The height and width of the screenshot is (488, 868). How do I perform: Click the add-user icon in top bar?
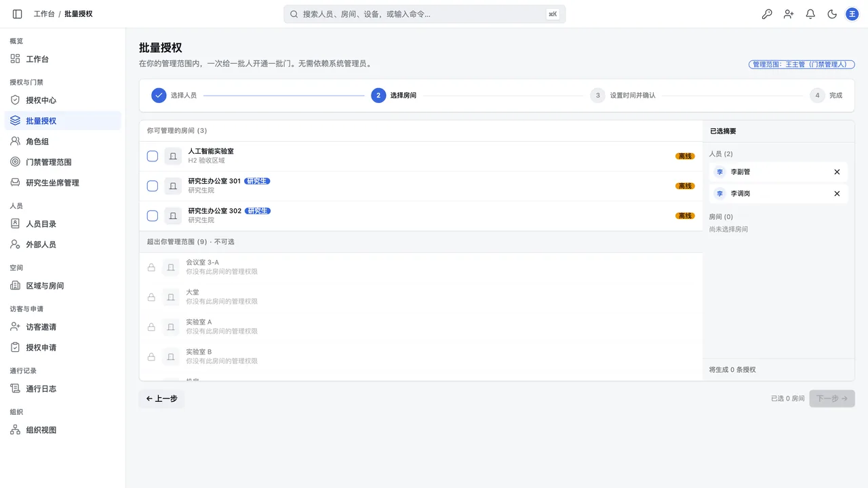pos(789,14)
